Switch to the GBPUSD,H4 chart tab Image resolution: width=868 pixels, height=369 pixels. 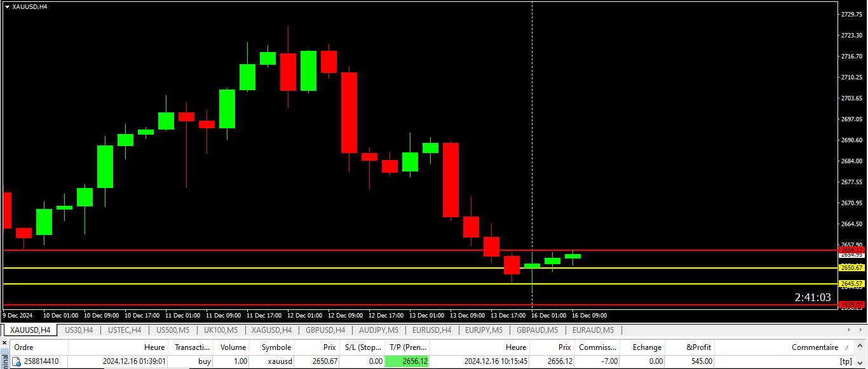click(x=325, y=330)
